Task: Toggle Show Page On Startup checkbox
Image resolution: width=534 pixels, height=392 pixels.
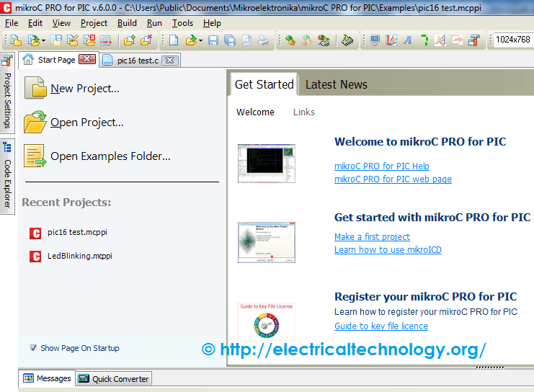Action: 33,348
